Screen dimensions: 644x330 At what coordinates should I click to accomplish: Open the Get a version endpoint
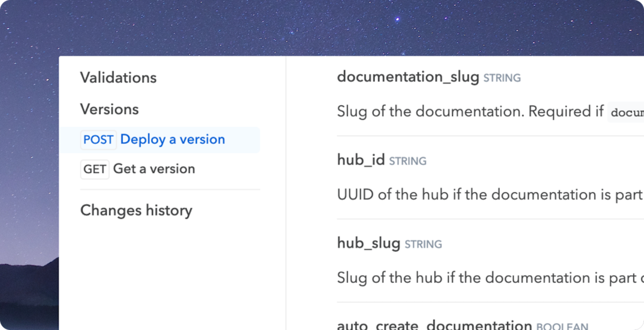(154, 169)
